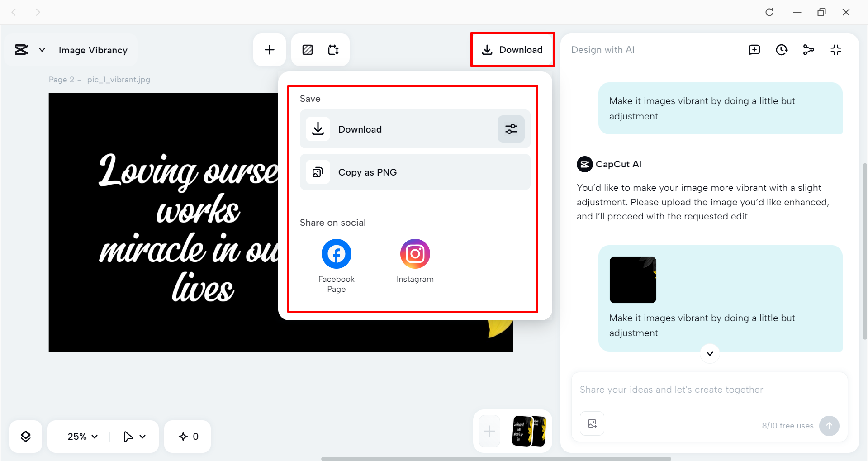
Task: Click the 8/10 free uses label
Action: point(787,426)
